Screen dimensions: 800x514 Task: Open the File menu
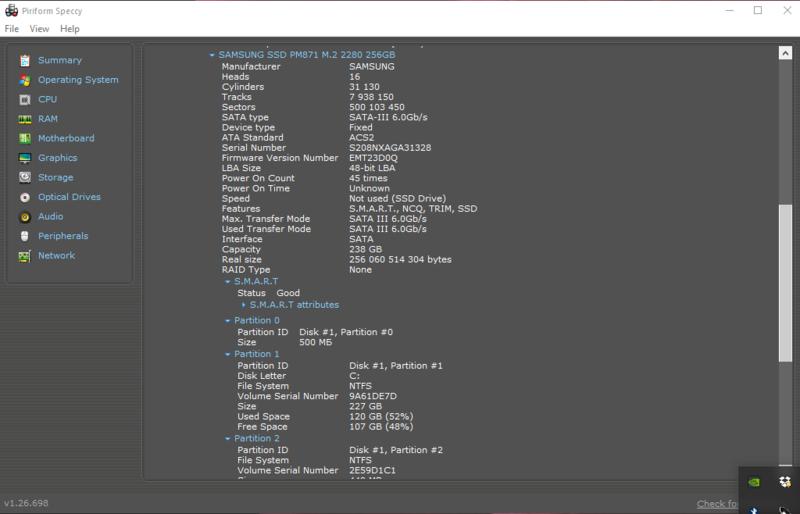click(x=11, y=29)
